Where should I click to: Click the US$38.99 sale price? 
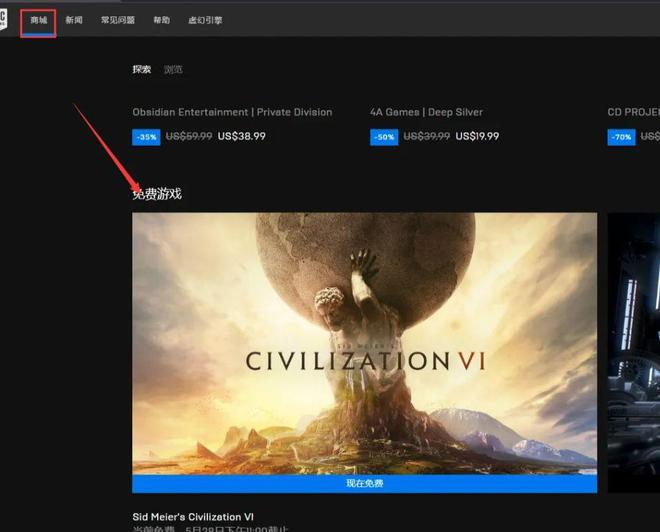(242, 136)
